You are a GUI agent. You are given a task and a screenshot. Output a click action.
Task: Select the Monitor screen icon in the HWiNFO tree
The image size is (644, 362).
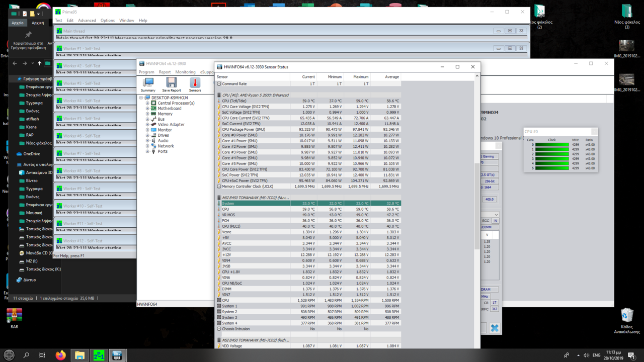(x=153, y=130)
